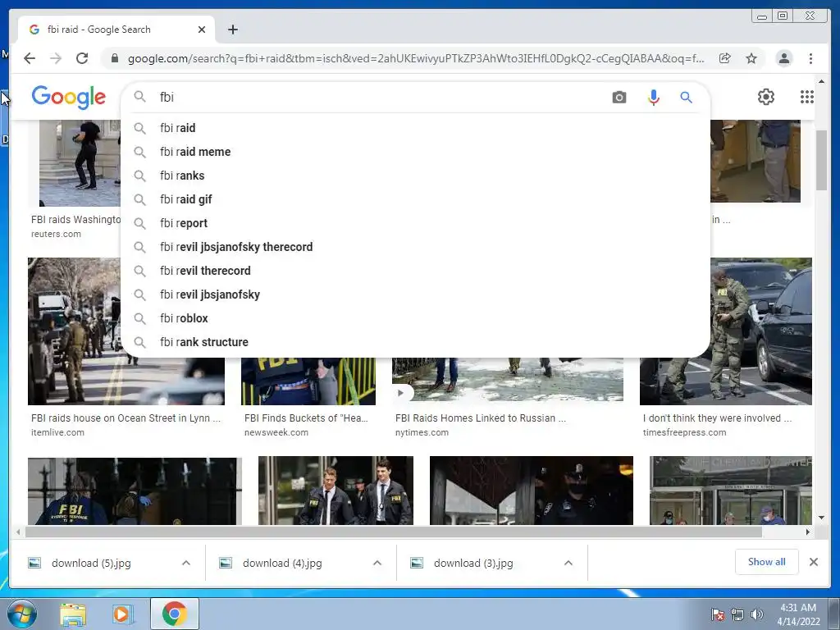Open the masked police officer image

coord(531,491)
